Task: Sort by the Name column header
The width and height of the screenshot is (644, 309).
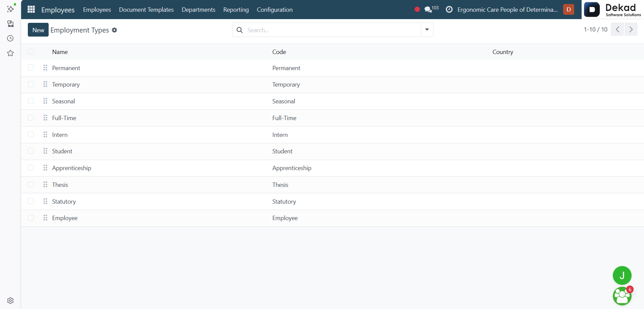Action: click(60, 52)
